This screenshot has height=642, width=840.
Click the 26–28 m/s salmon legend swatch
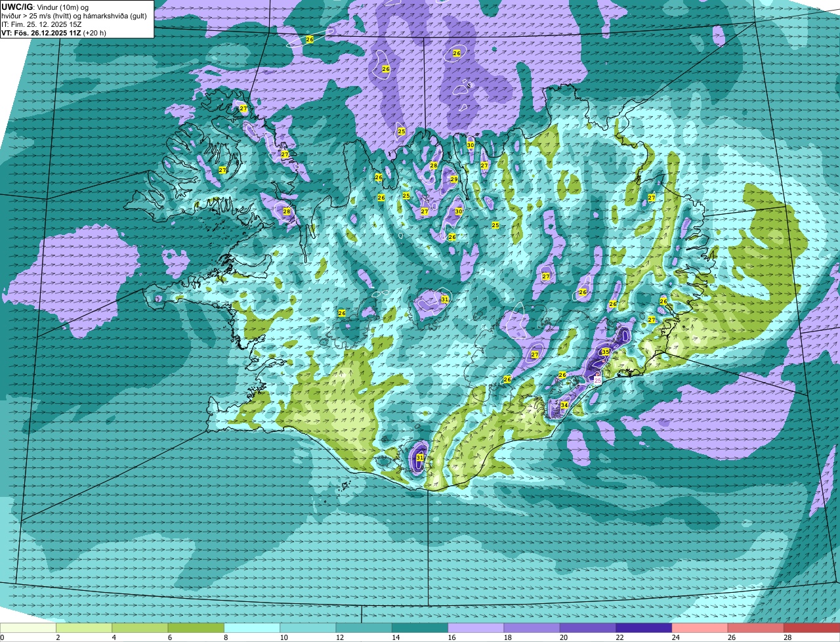756,628
